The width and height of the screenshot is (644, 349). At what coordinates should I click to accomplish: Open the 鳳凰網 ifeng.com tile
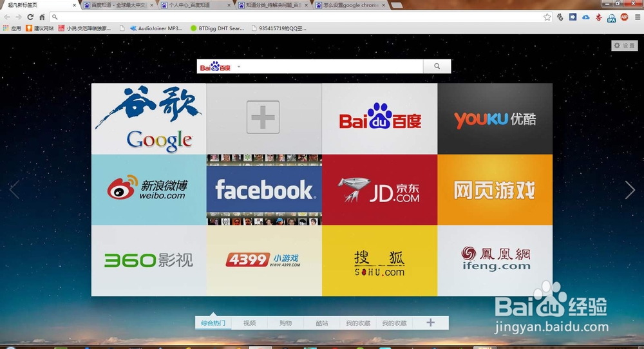pos(495,260)
